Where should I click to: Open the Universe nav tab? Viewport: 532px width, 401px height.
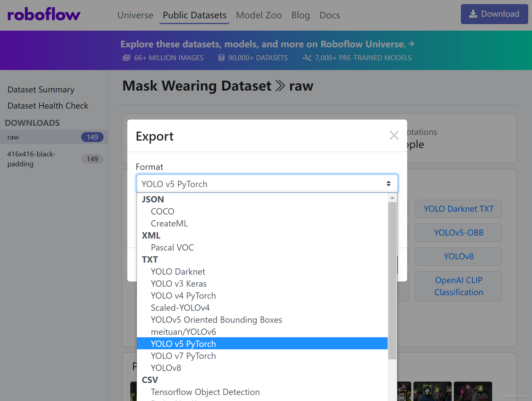pyautogui.click(x=135, y=15)
